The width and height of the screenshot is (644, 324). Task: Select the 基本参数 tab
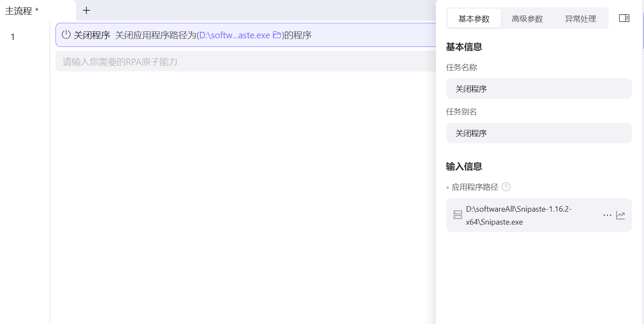(474, 19)
